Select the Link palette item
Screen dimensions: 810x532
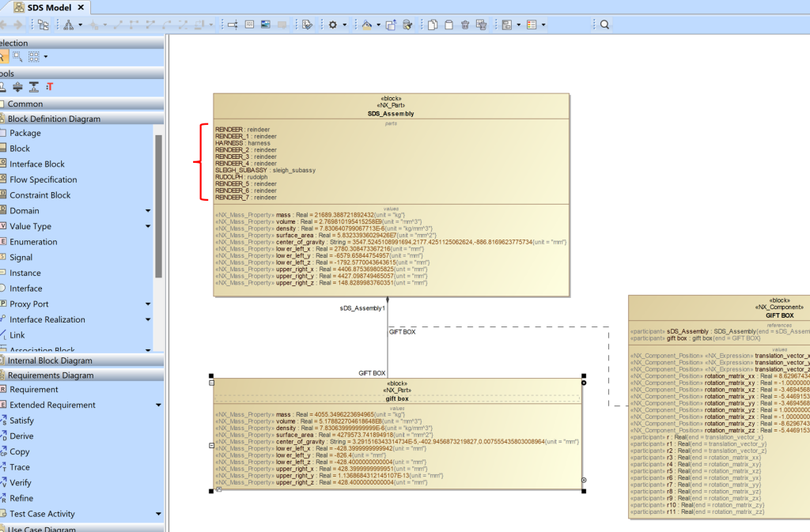(x=17, y=335)
